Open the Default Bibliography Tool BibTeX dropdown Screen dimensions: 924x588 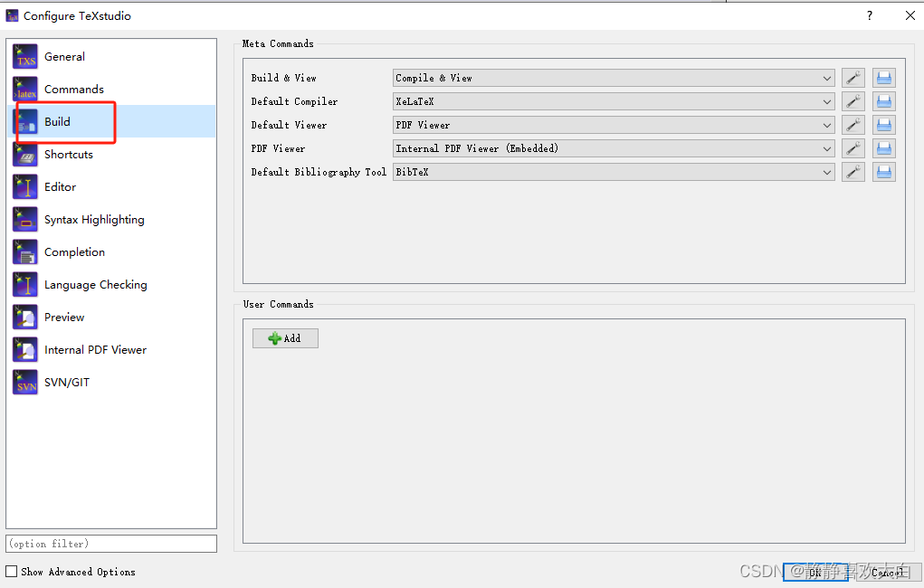click(x=614, y=172)
